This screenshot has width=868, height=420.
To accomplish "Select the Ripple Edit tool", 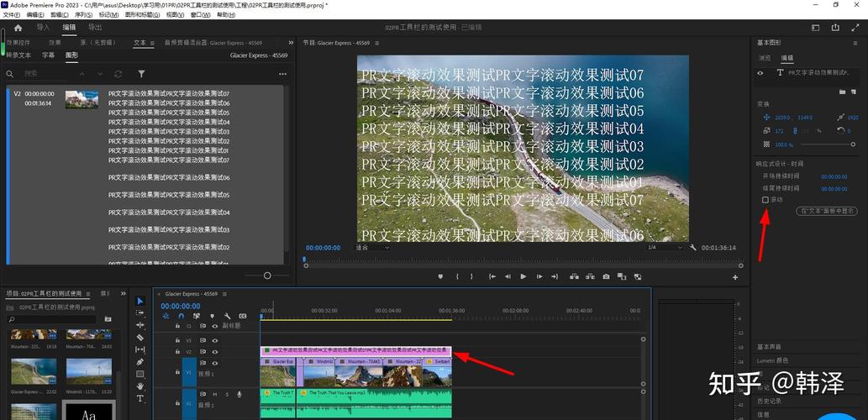I will point(140,325).
